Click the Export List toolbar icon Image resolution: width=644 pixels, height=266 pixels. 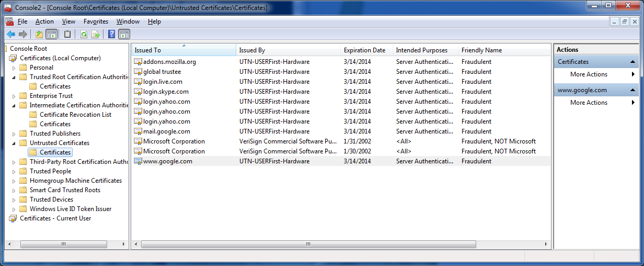click(x=96, y=35)
